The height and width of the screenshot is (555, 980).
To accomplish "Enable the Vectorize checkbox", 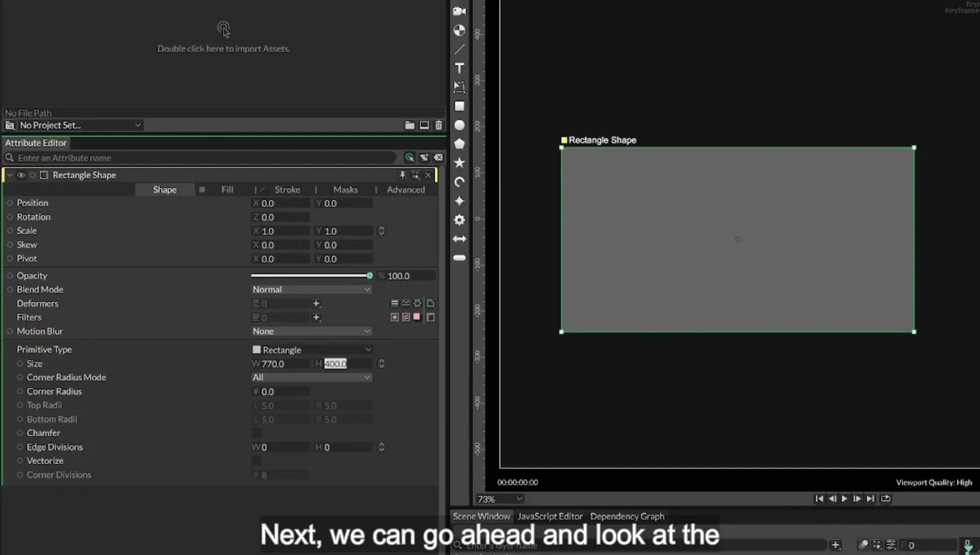I will [x=256, y=461].
